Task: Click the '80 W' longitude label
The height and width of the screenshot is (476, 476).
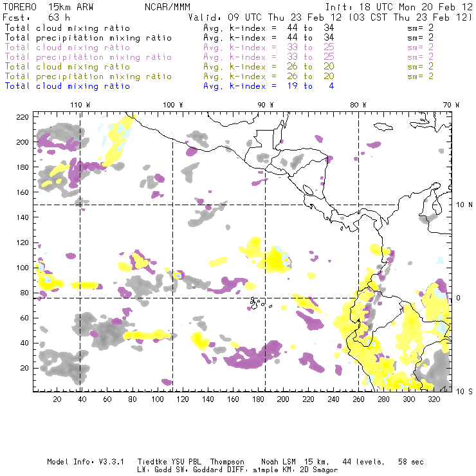Action: click(x=358, y=105)
